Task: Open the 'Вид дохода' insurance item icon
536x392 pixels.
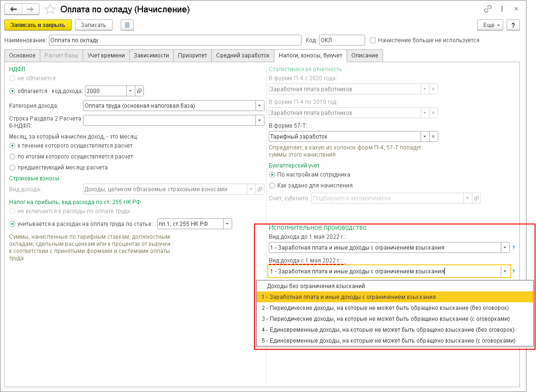Action: coord(260,189)
